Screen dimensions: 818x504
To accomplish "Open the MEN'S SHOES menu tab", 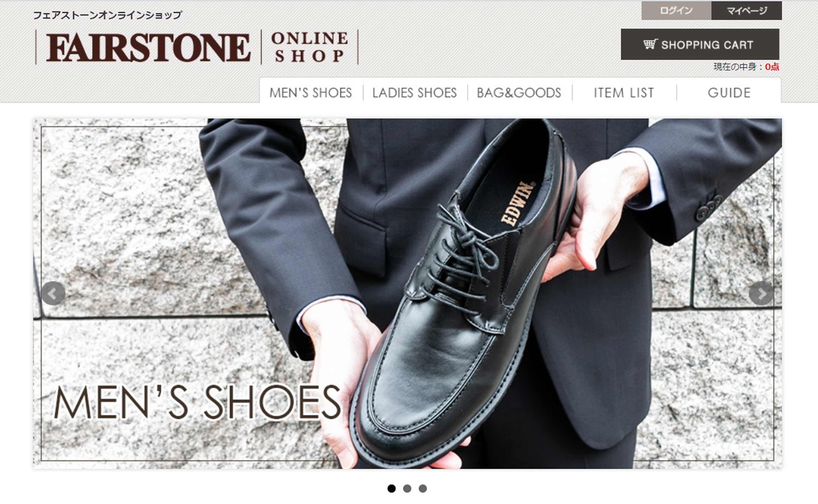I will [x=311, y=93].
